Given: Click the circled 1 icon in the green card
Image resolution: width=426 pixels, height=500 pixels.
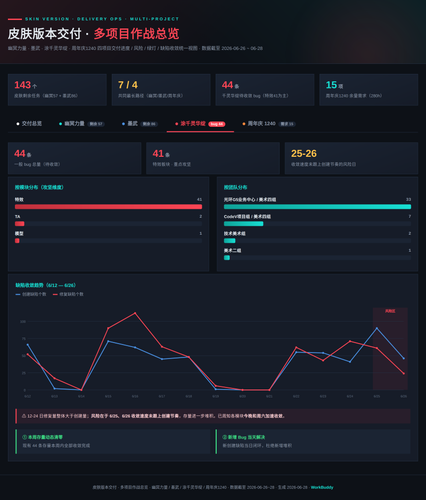Looking at the screenshot, I should tap(24, 437).
